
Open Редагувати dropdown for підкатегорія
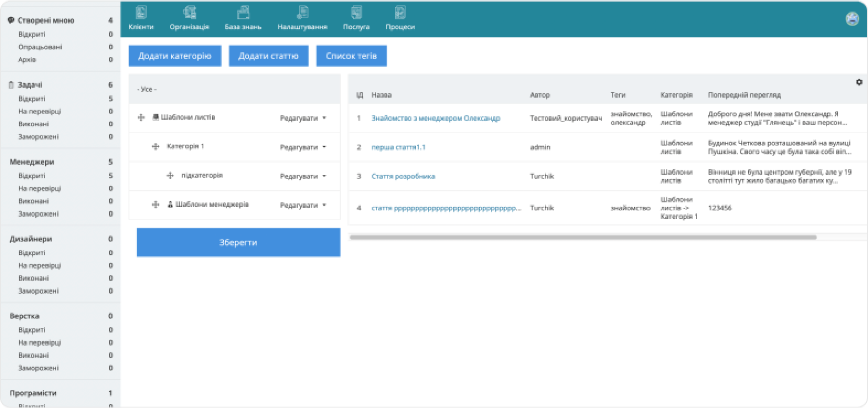click(303, 176)
